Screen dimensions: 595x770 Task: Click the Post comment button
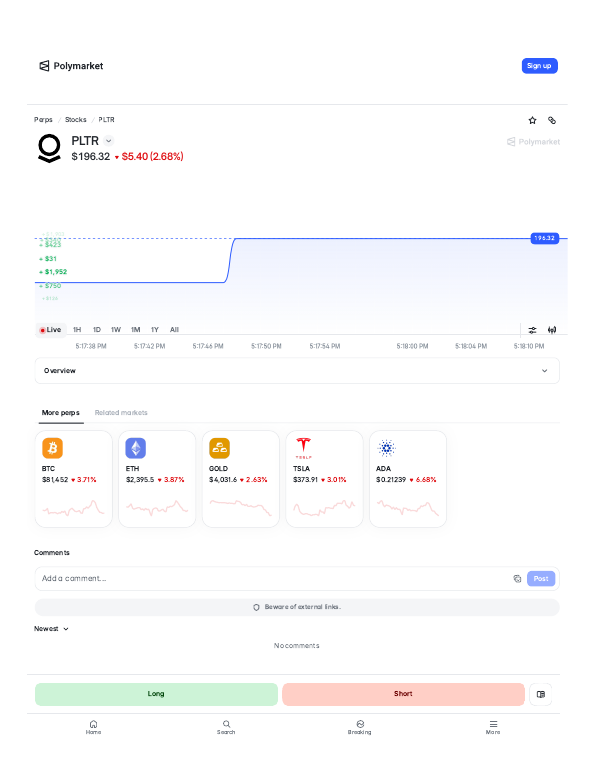click(541, 578)
